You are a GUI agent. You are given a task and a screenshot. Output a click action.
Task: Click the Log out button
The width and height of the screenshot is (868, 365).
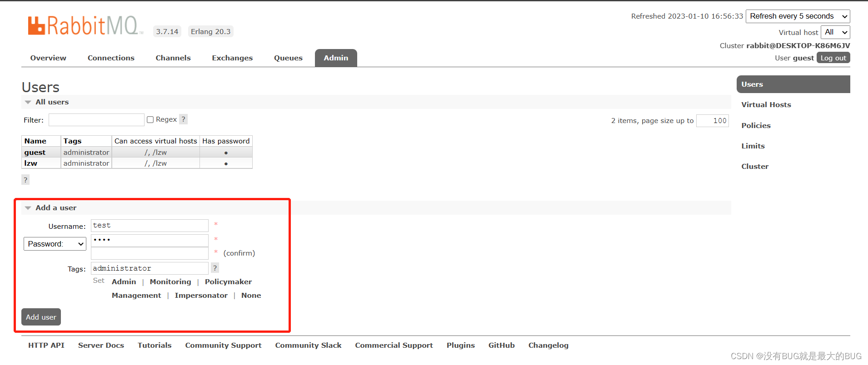pos(833,58)
